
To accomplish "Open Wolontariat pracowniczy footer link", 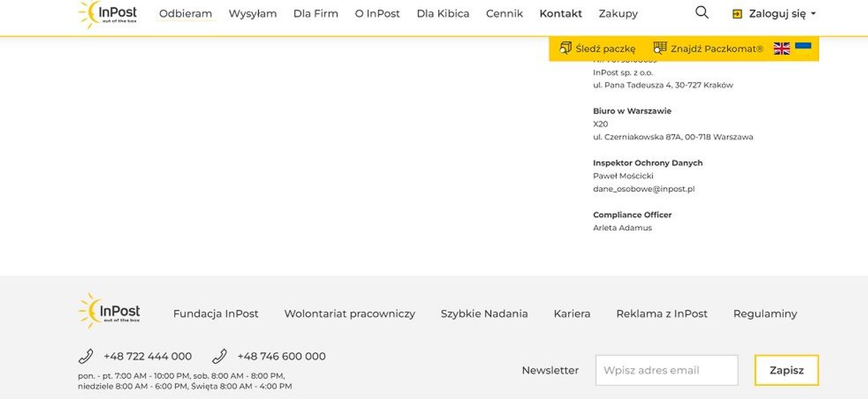I will (x=350, y=314).
